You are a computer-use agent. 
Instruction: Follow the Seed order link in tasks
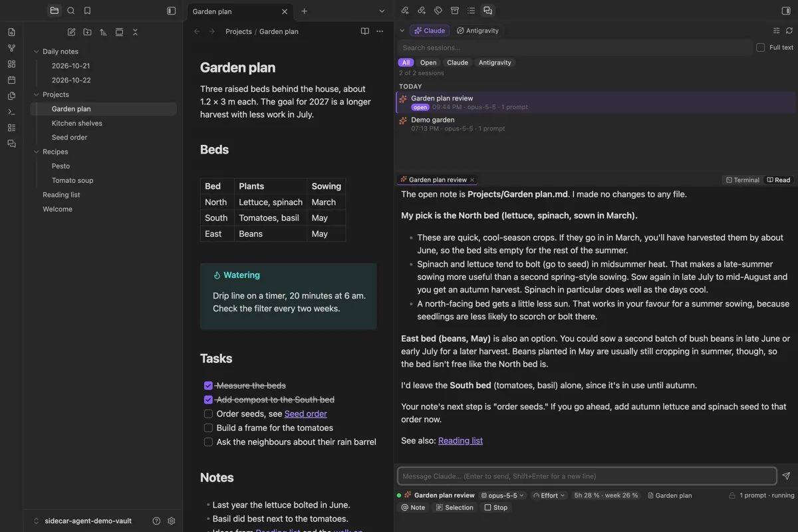point(306,414)
